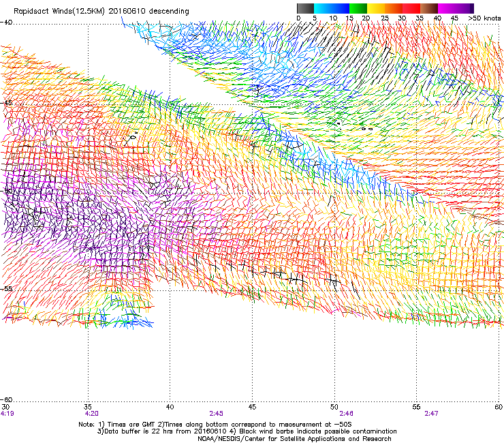
Task: Click the NOAA/NESDIS credit line
Action: [294, 439]
